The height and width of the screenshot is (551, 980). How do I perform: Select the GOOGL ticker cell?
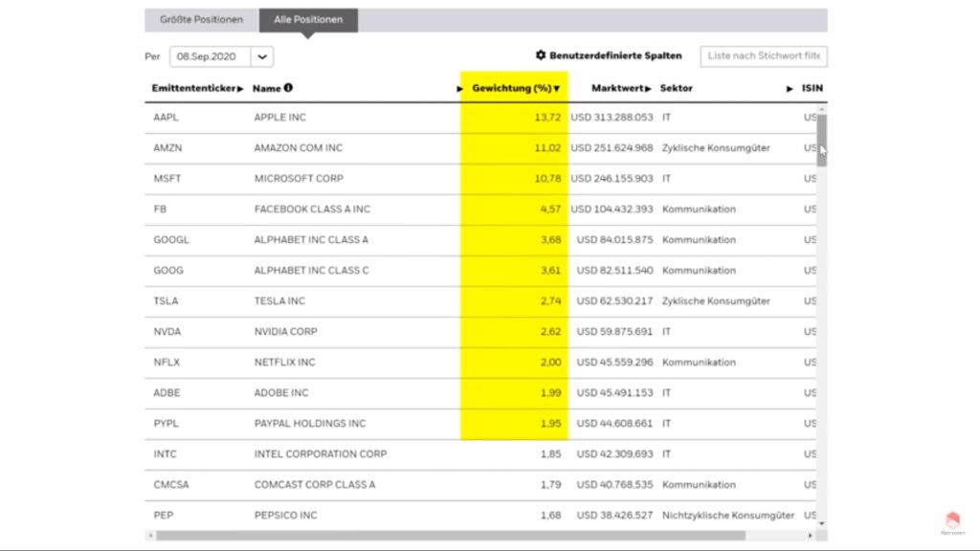point(171,240)
